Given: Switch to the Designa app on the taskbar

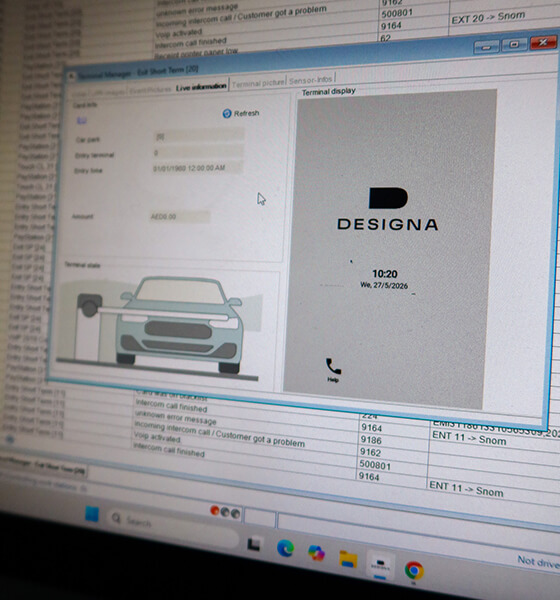Looking at the screenshot, I should 380,564.
